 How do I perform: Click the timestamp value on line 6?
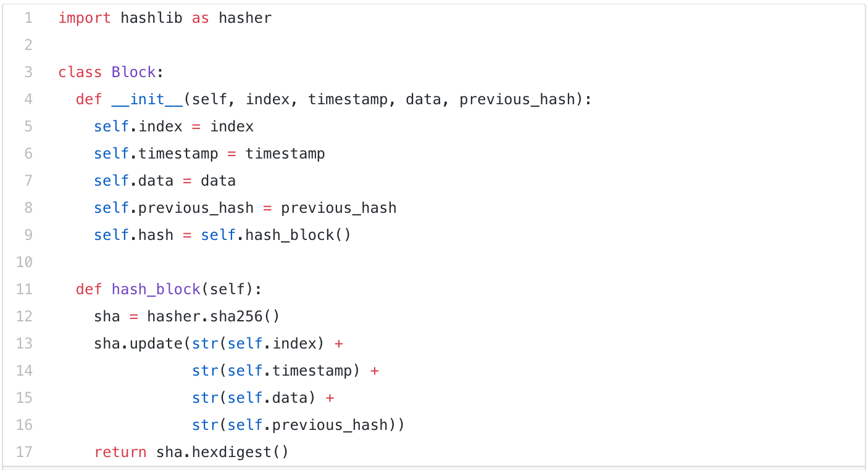click(x=285, y=154)
